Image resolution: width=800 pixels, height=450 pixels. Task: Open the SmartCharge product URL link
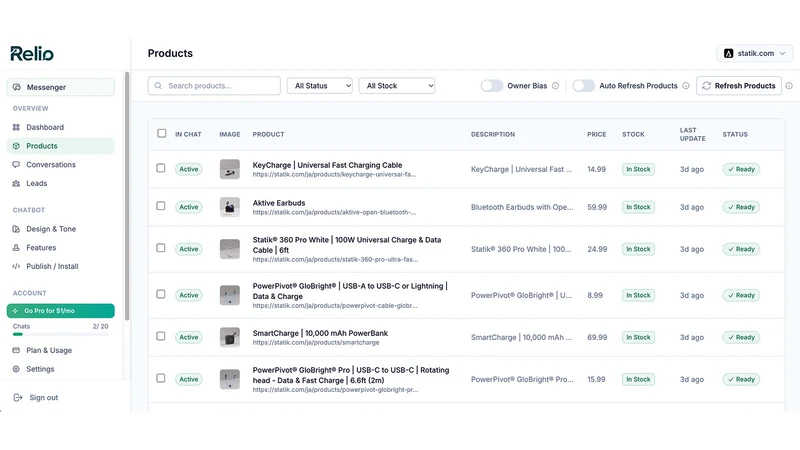(x=316, y=342)
